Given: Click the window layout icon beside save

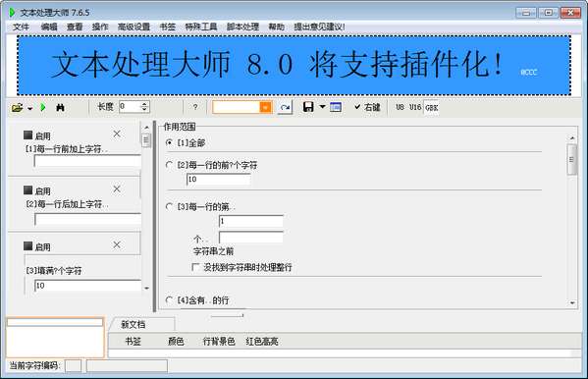Looking at the screenshot, I should pyautogui.click(x=336, y=107).
